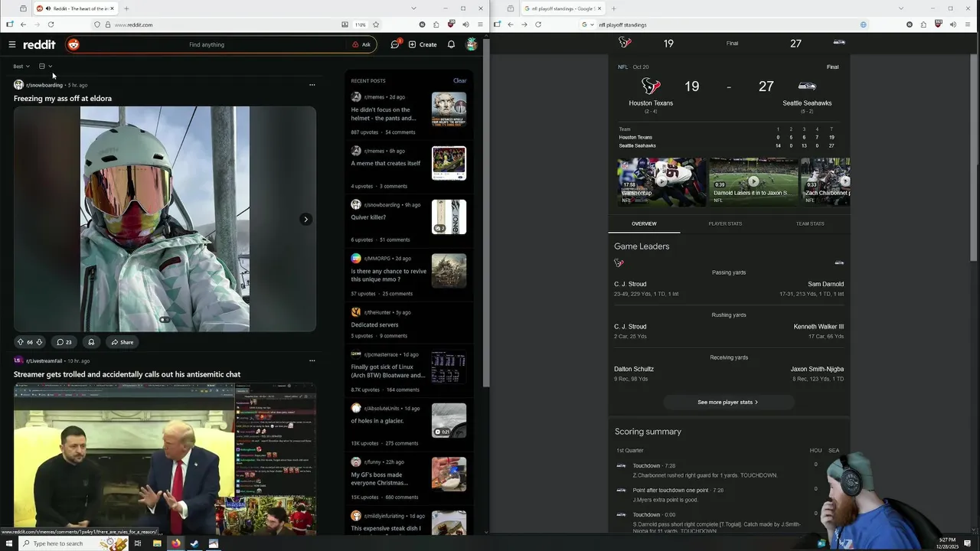980x551 pixels.
Task: Upvote the 'Freezing my ass off' post
Action: tap(20, 342)
